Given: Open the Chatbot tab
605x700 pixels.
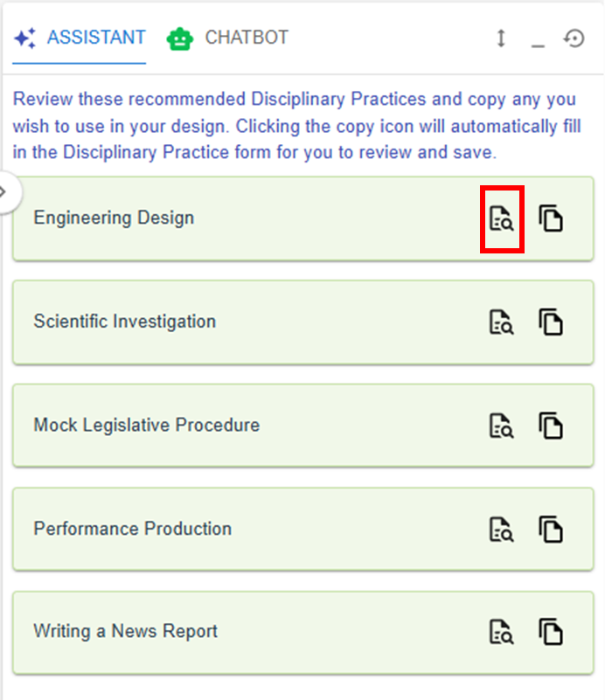Looking at the screenshot, I should coord(228,38).
